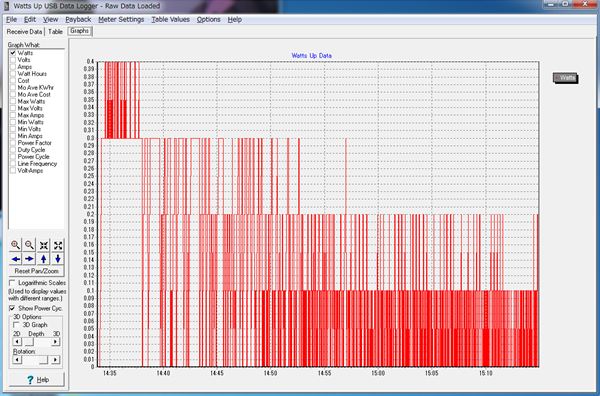
Task: Click the Depth slider right arrow
Action: point(55,342)
